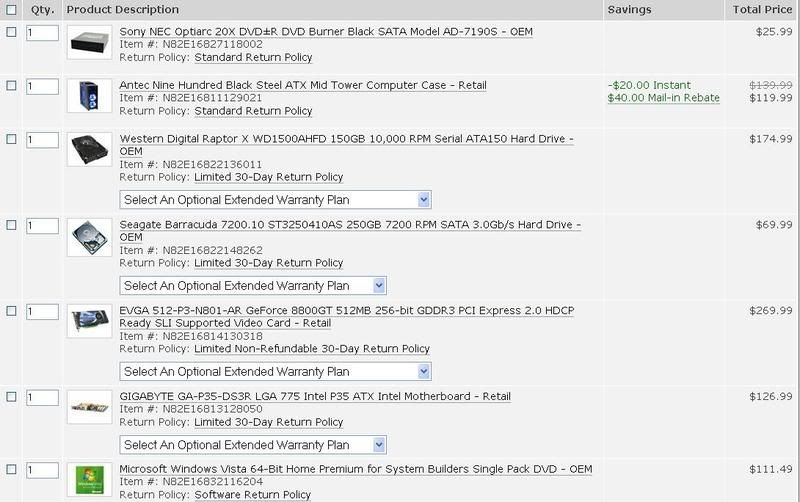
Task: Tick the checkbox beside the EVGA video card
Action: pyautogui.click(x=11, y=311)
